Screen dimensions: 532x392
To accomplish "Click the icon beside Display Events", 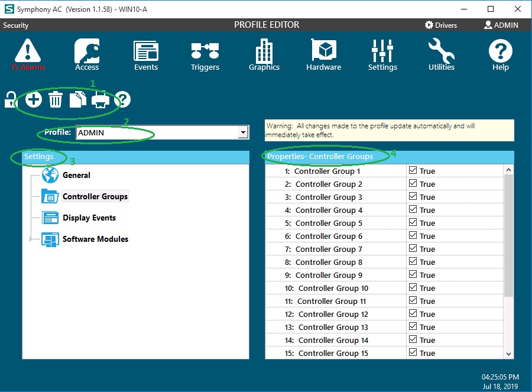I will (x=50, y=218).
